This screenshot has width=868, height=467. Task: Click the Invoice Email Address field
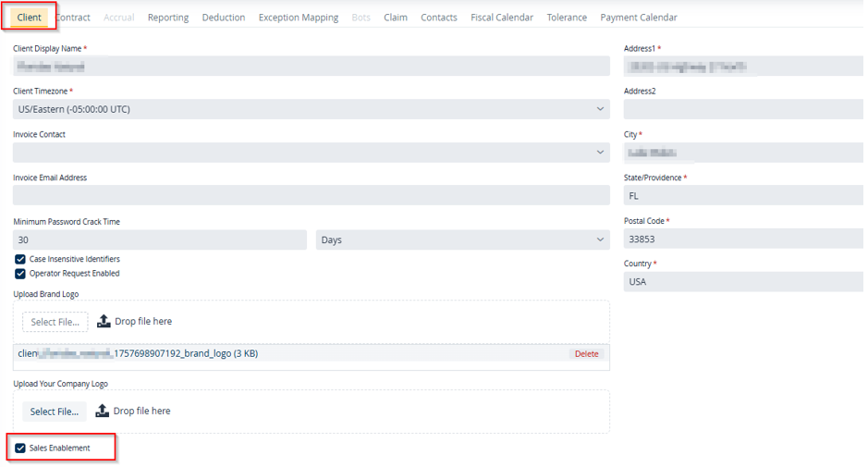(311, 195)
